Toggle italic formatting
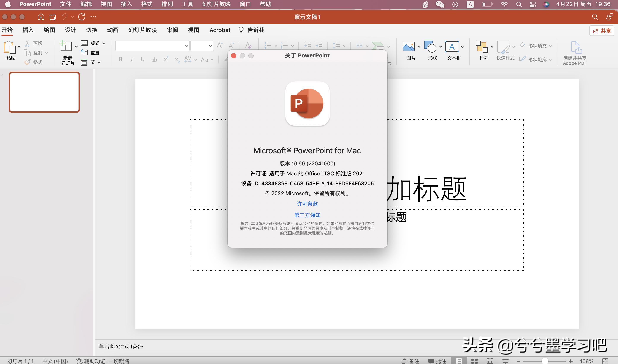 [x=132, y=59]
